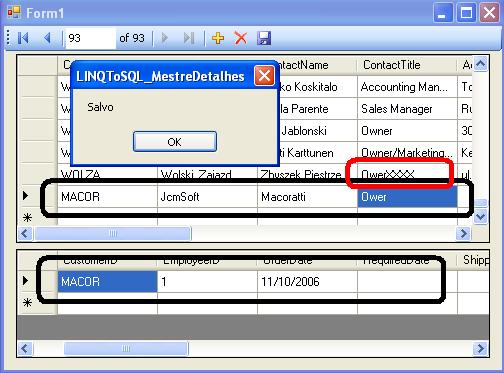504x373 pixels.
Task: Click the Form1 title bar icon
Action: click(x=14, y=12)
